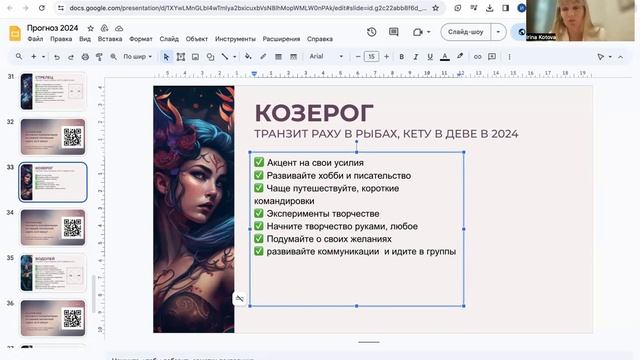This screenshot has width=640, height=360.
Task: Click the font size field
Action: tap(371, 57)
